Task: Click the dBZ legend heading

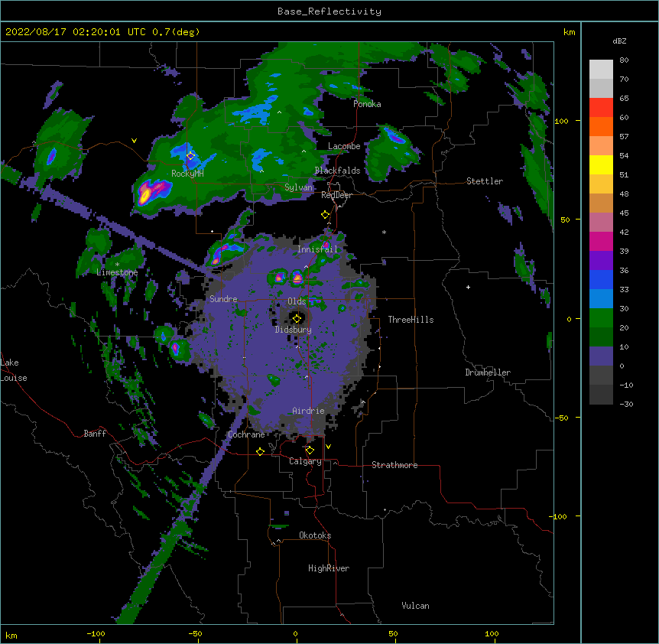Action: (x=619, y=41)
